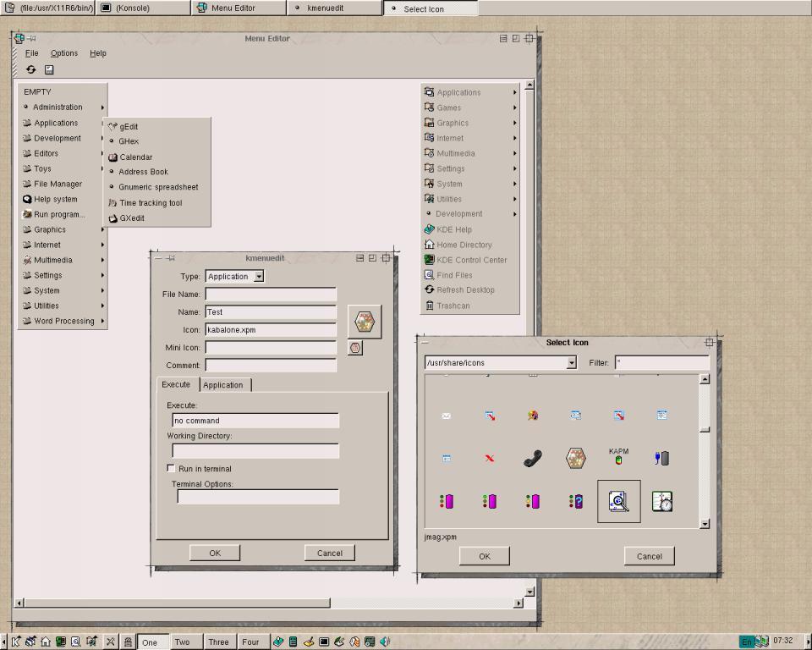Click the mini icon preview button
This screenshot has width=812, height=650.
point(355,348)
